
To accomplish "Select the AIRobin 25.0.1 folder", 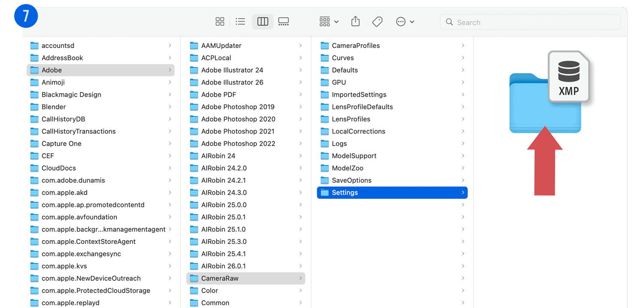I will coord(246,217).
